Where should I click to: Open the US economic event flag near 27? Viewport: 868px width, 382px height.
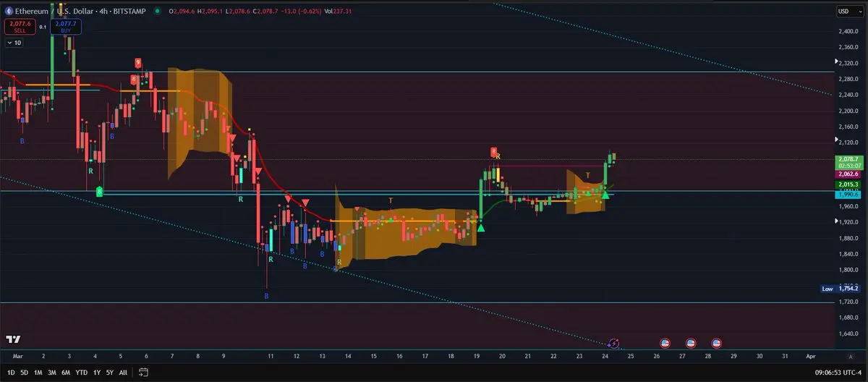[691, 343]
